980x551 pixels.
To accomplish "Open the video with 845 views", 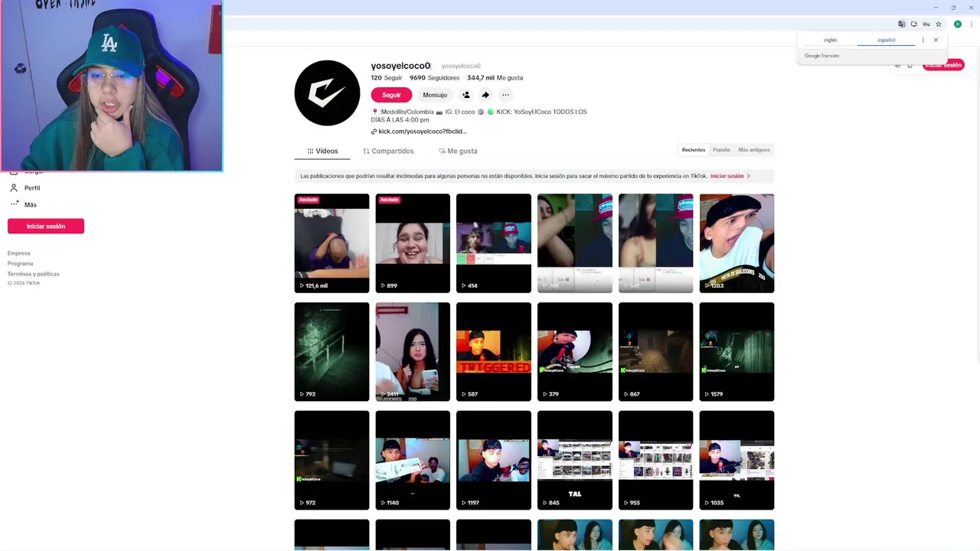I will pos(575,461).
